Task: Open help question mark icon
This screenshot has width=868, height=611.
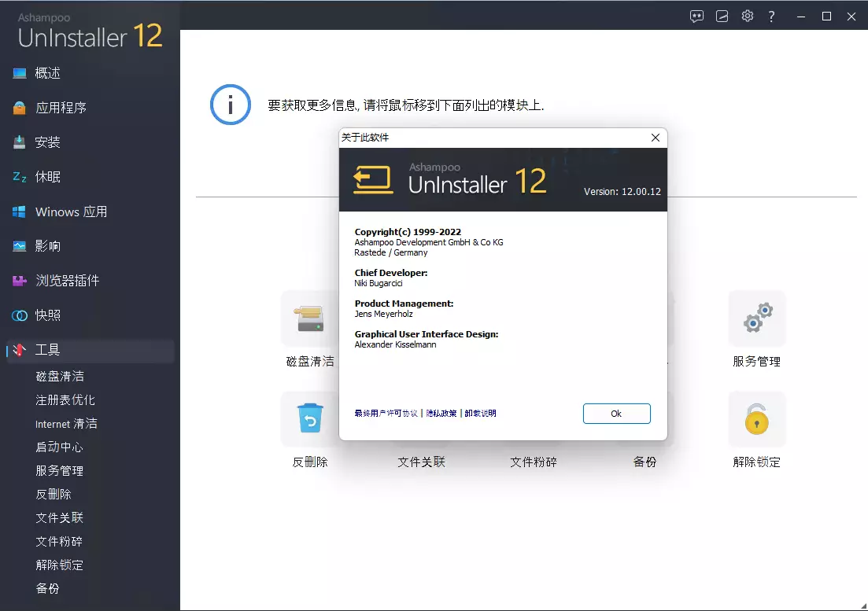Action: 772,17
